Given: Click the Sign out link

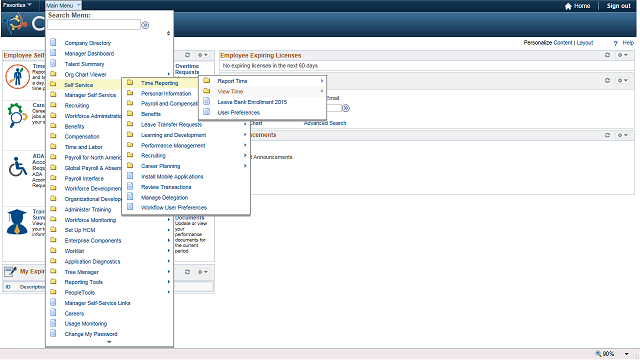Looking at the screenshot, I should (x=618, y=6).
